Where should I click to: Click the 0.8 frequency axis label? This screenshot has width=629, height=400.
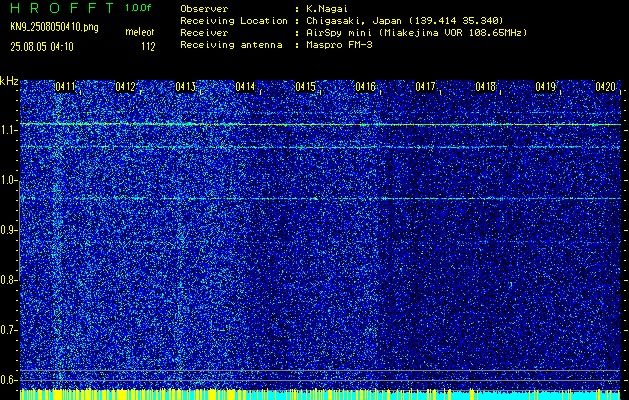pyautogui.click(x=8, y=280)
